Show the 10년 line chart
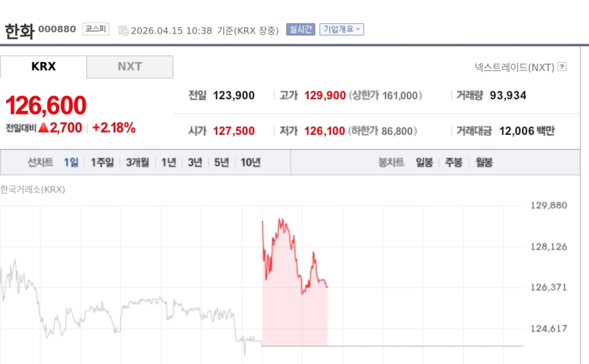The width and height of the screenshot is (589, 364). coord(250,162)
